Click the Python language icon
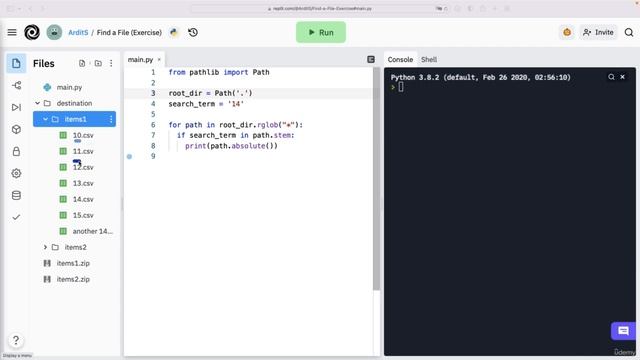This screenshot has width=640, height=360. point(174,32)
